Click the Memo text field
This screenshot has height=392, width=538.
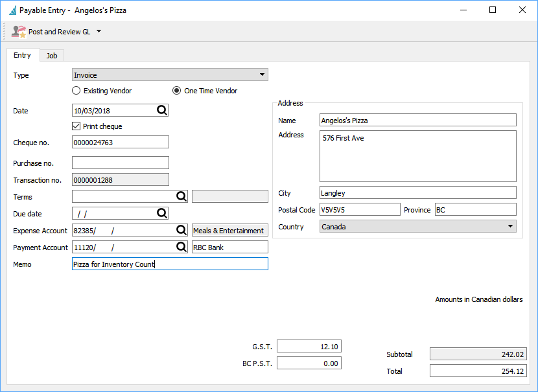pos(170,264)
